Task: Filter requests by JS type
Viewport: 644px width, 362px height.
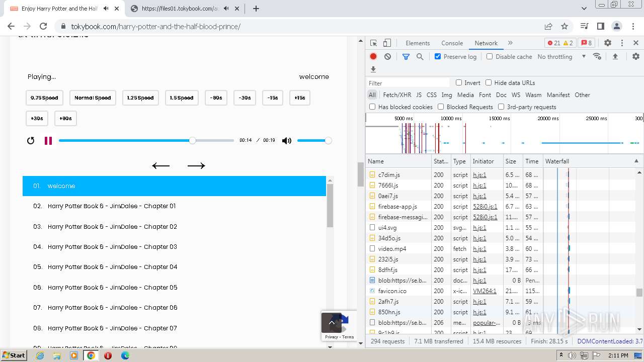Action: coord(419,95)
